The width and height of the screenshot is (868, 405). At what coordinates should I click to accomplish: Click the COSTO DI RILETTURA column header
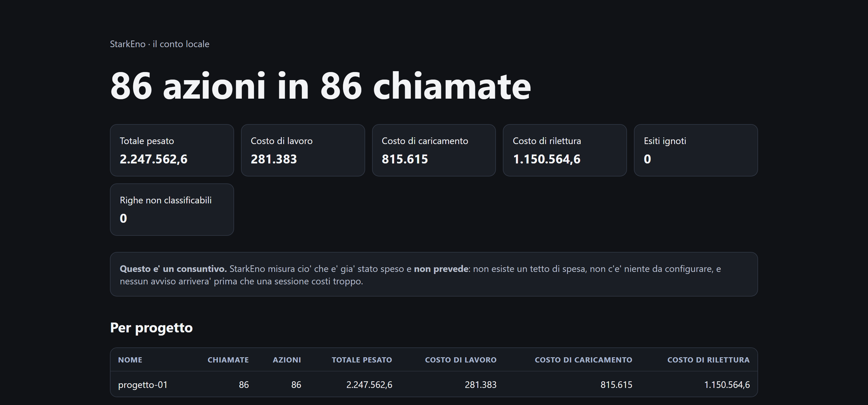[709, 360]
